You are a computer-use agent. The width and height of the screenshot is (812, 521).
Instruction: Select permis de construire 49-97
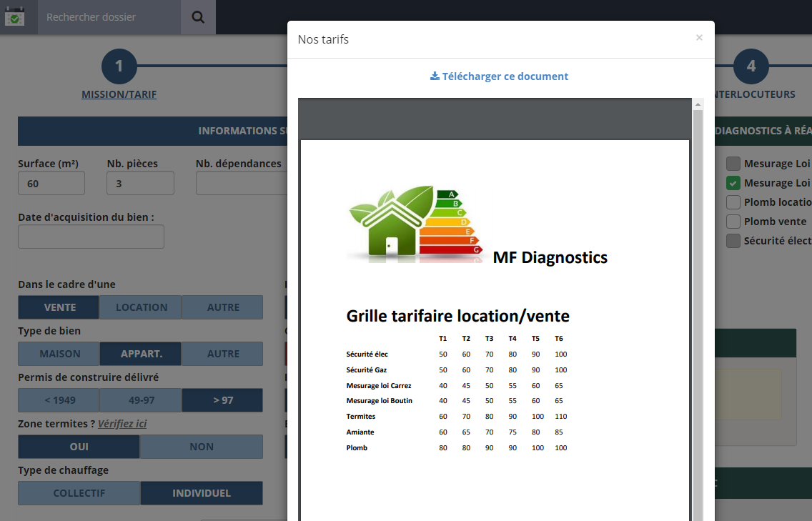(141, 400)
